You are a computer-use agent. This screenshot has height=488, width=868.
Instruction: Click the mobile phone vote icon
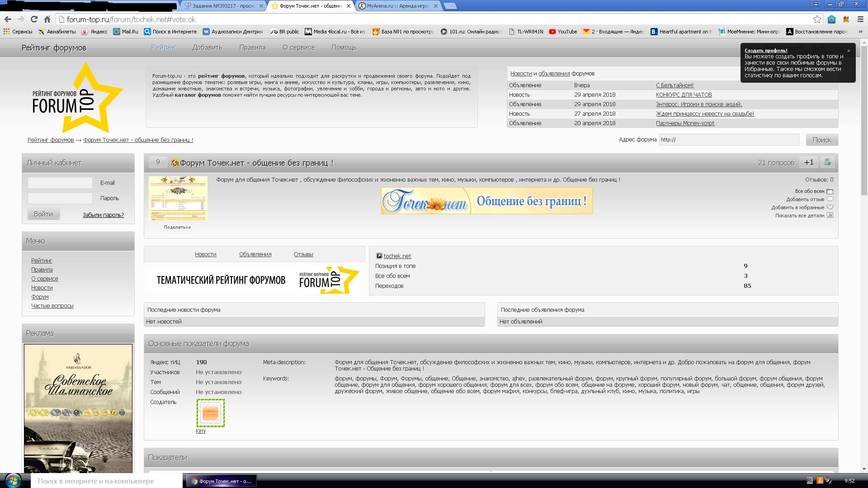[x=827, y=162]
